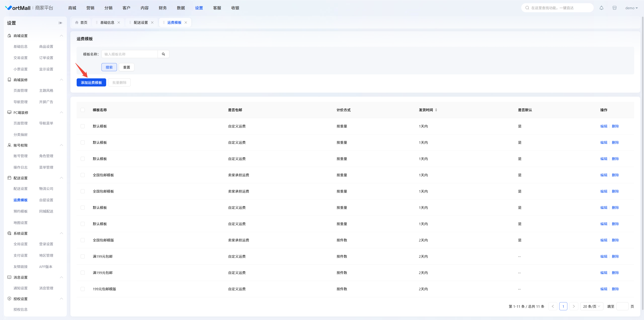644x320 pixels.
Task: Open the demo user dropdown
Action: point(631,8)
